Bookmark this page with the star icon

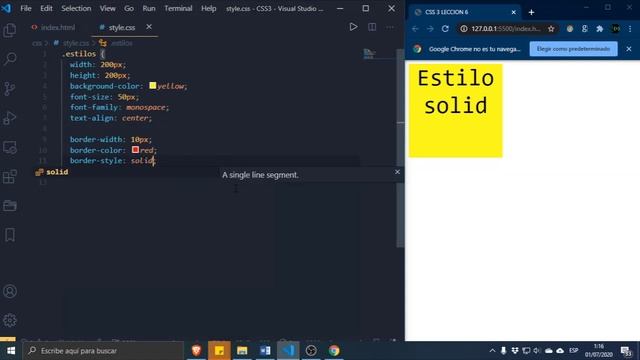[x=551, y=29]
